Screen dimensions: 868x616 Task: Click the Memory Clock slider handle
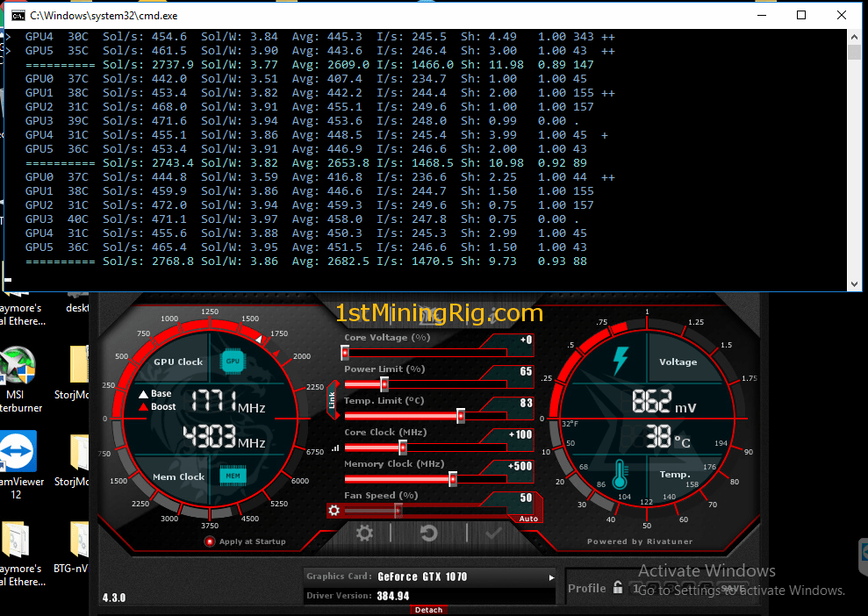pos(453,478)
